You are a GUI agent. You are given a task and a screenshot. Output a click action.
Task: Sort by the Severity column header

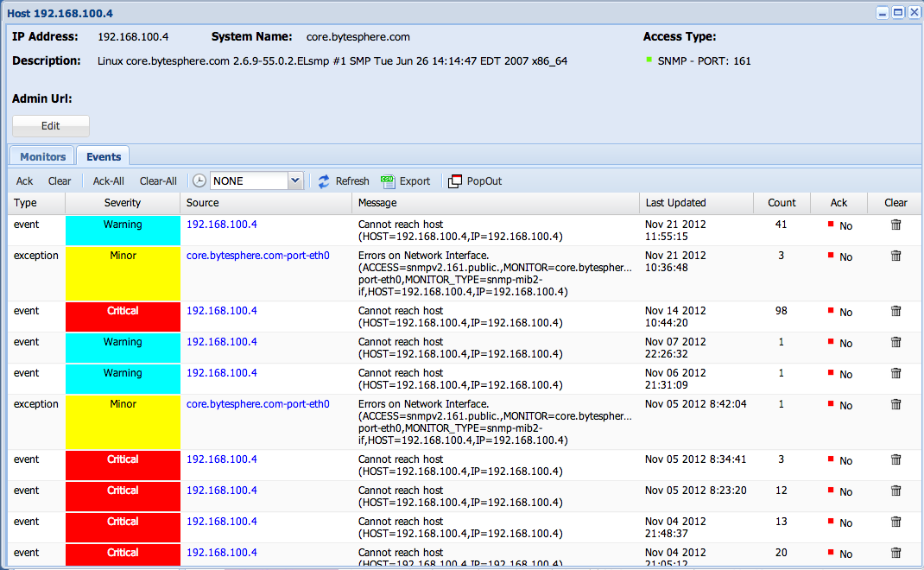(x=123, y=203)
